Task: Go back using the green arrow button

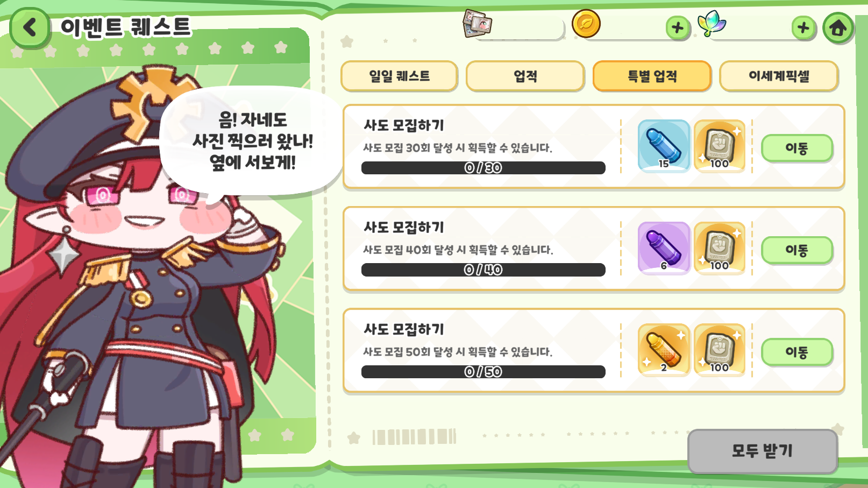Action: point(30,27)
